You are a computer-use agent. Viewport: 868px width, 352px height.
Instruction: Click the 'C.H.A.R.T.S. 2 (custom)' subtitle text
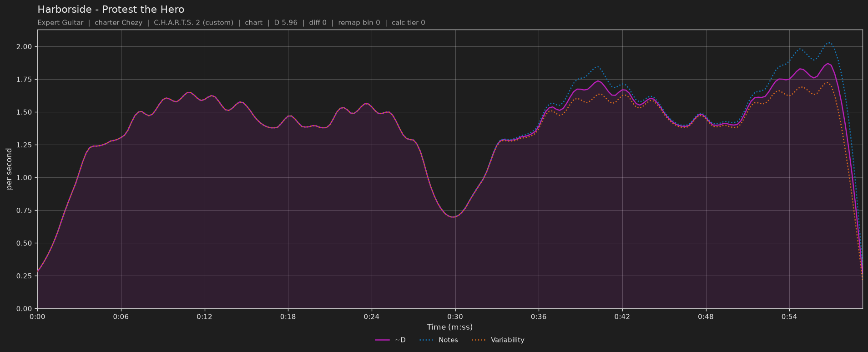[193, 23]
